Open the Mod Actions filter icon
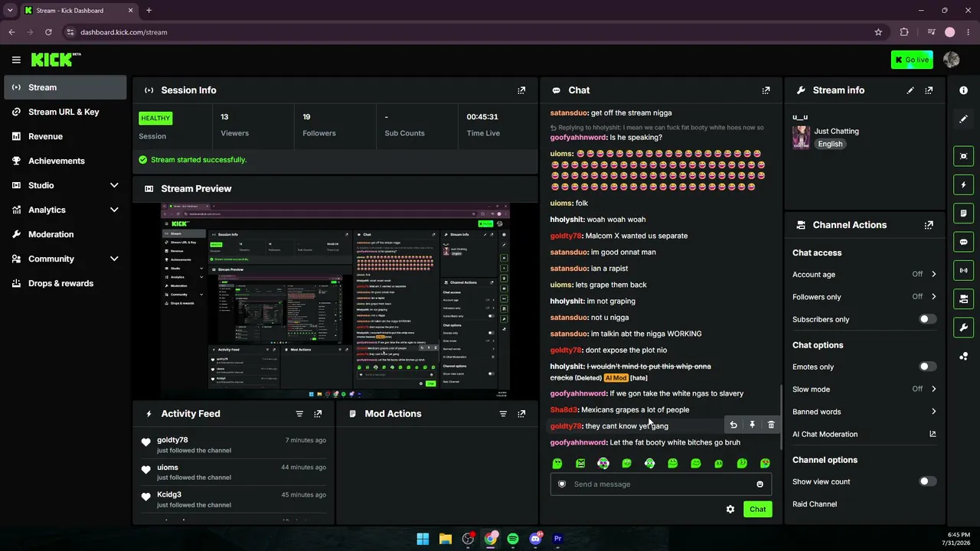 coord(503,414)
